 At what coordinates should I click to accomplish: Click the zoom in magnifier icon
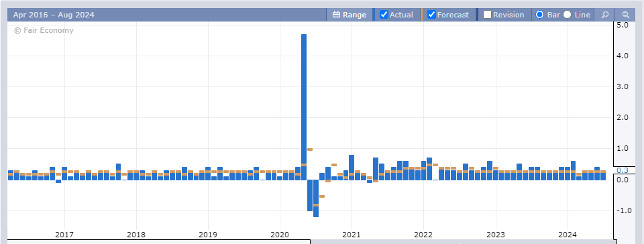click(x=605, y=15)
